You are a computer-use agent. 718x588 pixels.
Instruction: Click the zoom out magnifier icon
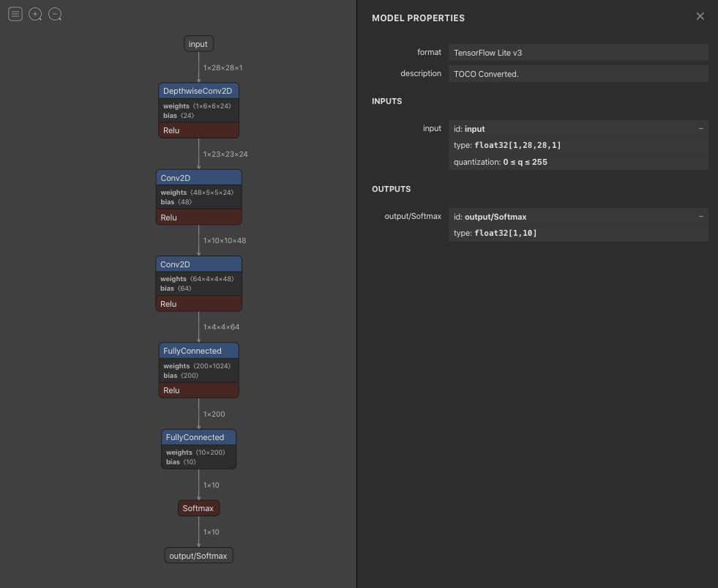[55, 14]
